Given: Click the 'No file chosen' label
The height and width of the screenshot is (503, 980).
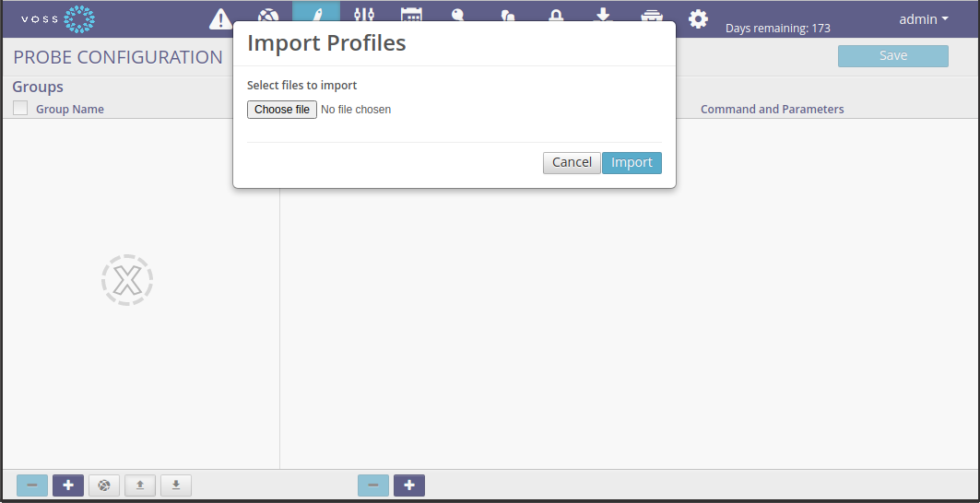Looking at the screenshot, I should point(356,110).
